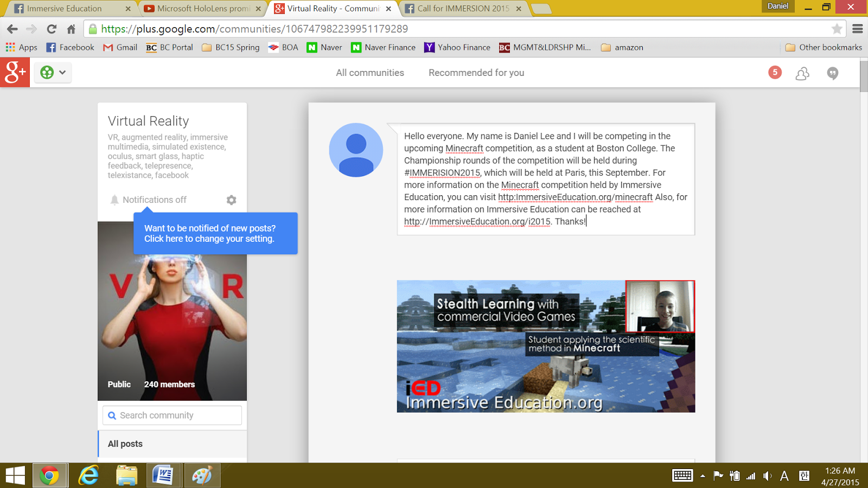This screenshot has height=488, width=868.
Task: Expand the BC15 Spring bookmark folder
Action: [x=231, y=47]
